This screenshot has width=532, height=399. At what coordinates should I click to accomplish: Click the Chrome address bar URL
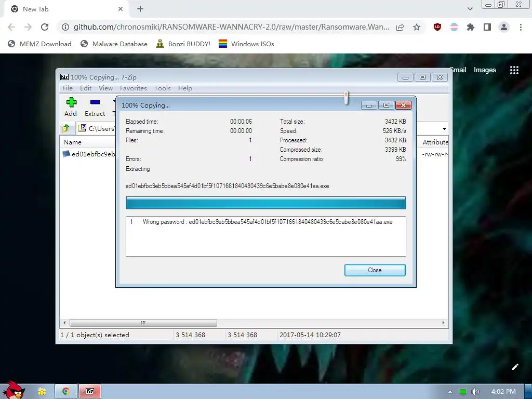click(x=231, y=27)
